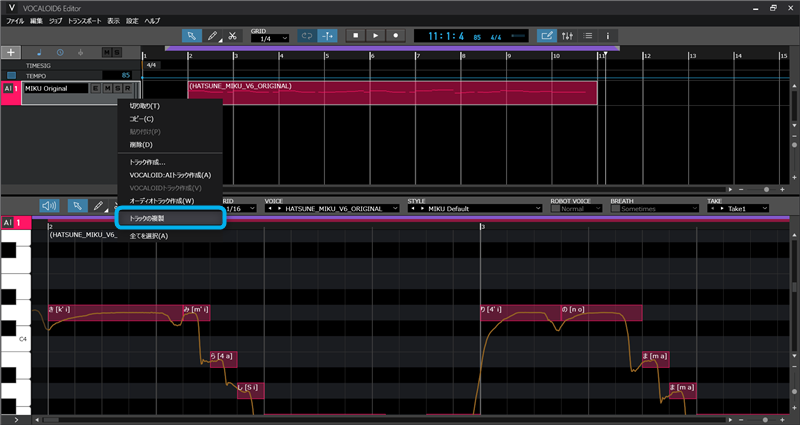This screenshot has width=800, height=425.
Task: Toggle the musical editor panel icon
Action: click(x=546, y=36)
